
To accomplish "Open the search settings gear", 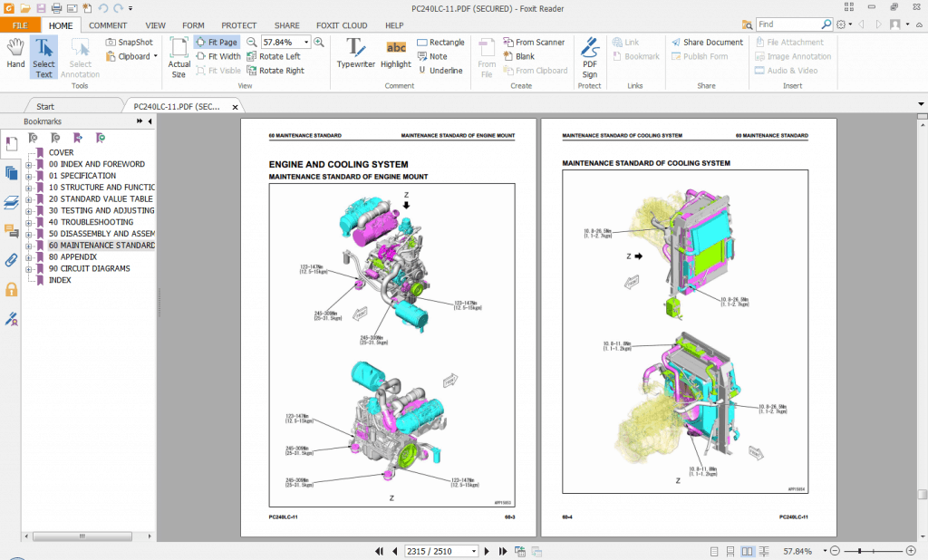I will tap(841, 24).
